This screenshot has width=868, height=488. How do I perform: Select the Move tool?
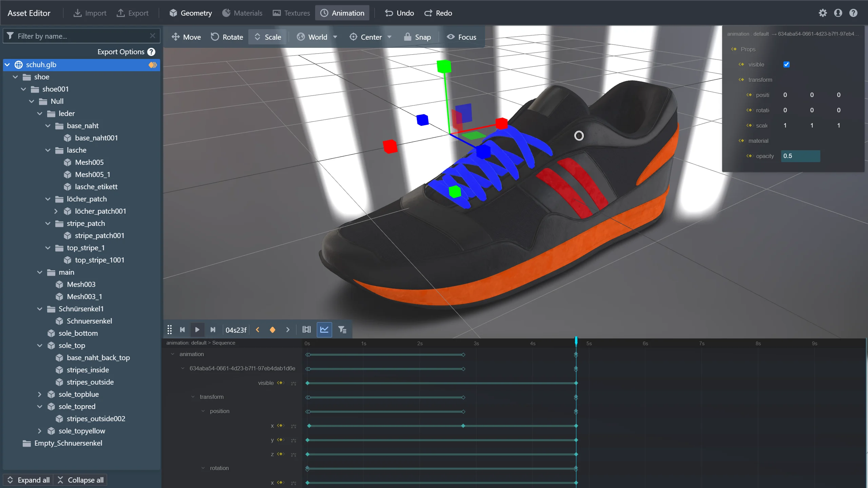click(x=186, y=37)
